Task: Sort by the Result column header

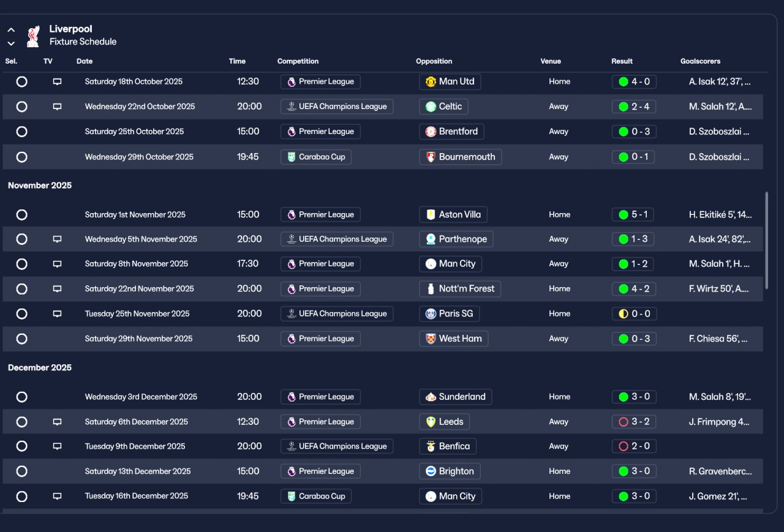Action: pos(622,61)
